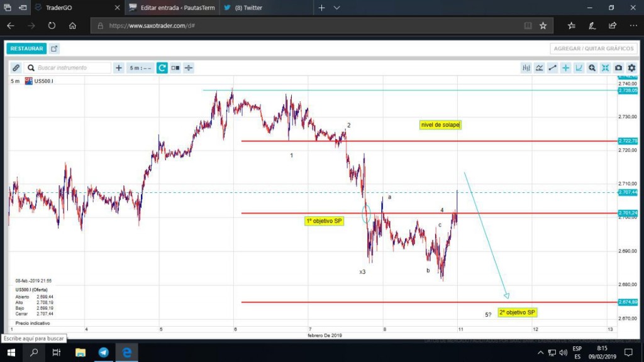Toggle the crosshair cursor tool

point(565,68)
